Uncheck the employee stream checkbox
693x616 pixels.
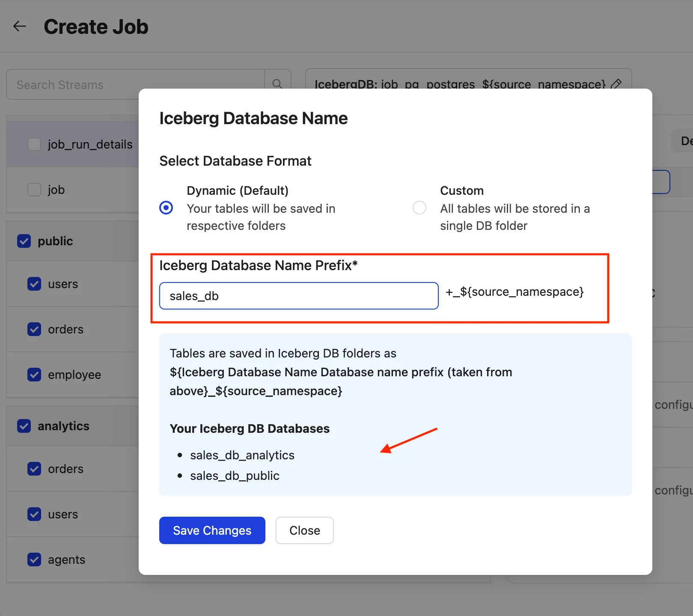click(34, 375)
